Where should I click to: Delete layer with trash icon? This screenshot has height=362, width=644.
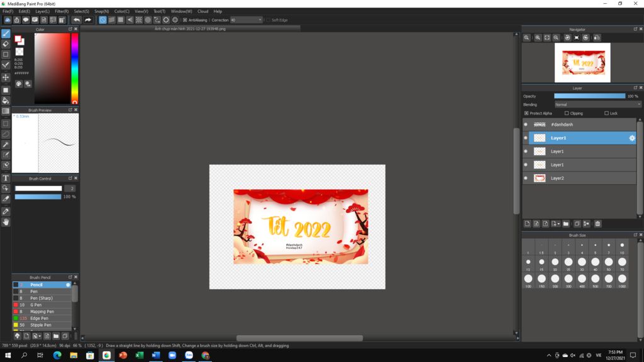tap(597, 224)
